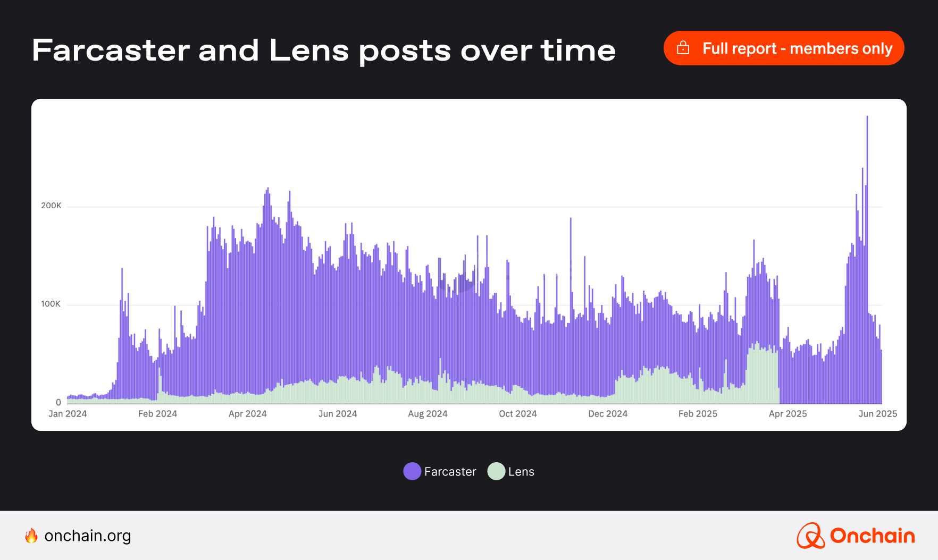Click the lock icon in the orange button
This screenshot has width=938, height=560.
(683, 48)
